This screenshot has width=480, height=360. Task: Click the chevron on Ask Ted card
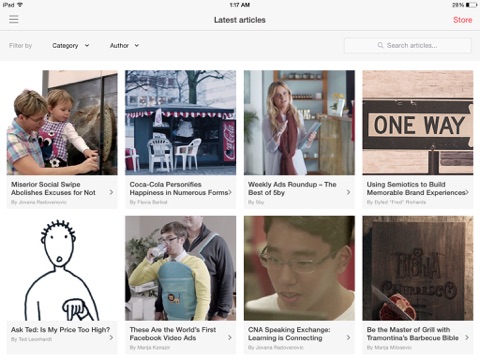111,338
